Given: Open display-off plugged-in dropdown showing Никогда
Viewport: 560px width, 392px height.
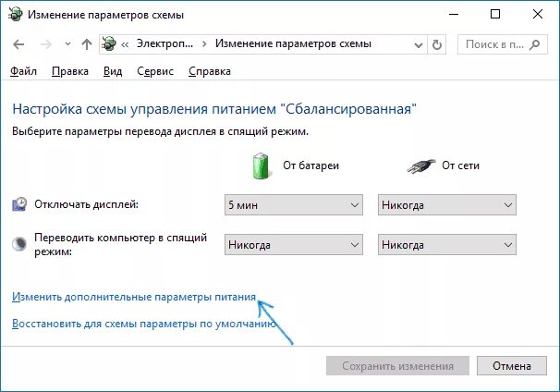Looking at the screenshot, I should tap(446, 204).
